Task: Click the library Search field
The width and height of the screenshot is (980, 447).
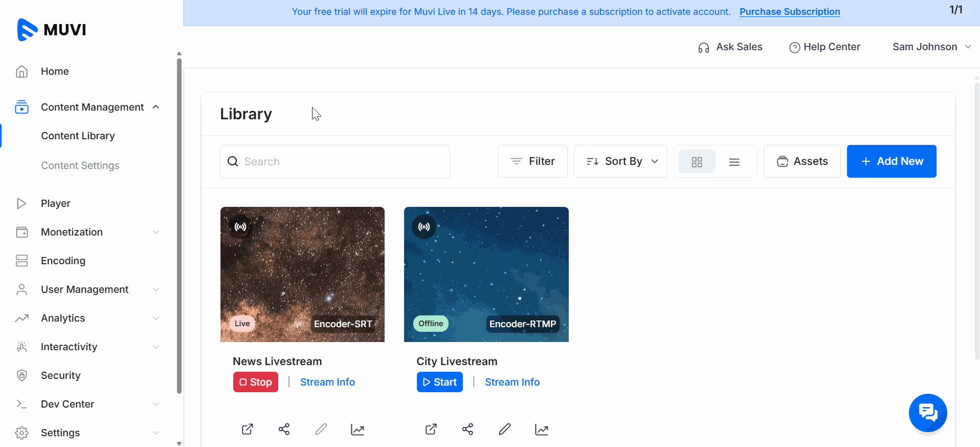Action: click(335, 162)
